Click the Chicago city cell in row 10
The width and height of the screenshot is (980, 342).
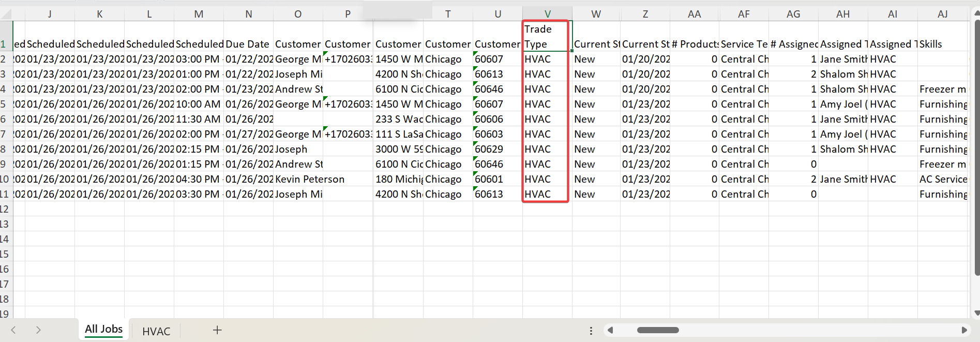(448, 179)
